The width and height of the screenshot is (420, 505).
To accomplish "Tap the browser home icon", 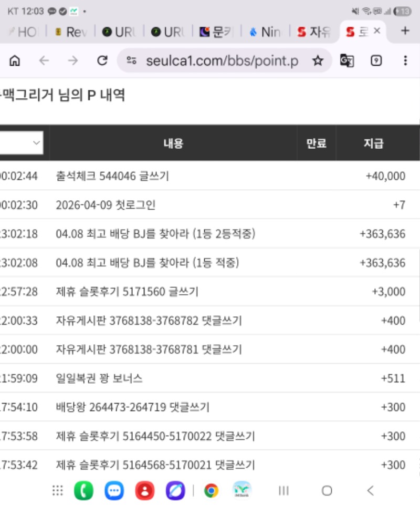I will pos(15,61).
